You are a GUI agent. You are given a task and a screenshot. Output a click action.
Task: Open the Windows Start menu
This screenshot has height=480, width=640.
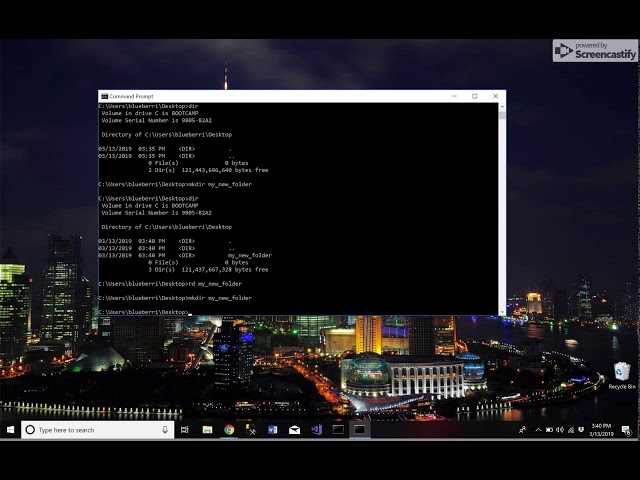10,430
